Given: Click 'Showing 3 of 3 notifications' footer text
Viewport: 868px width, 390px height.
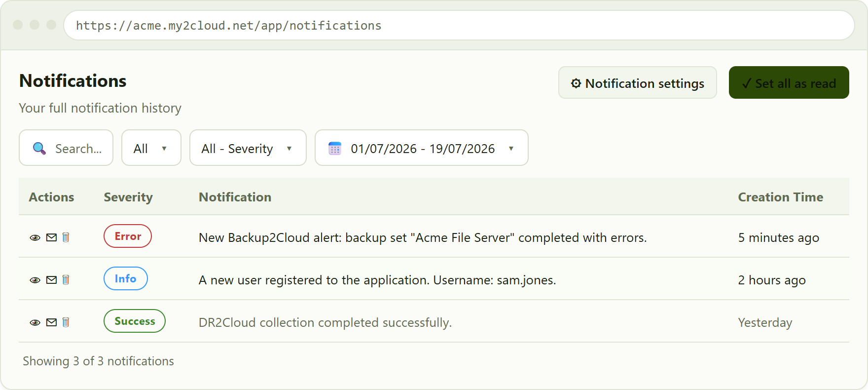Looking at the screenshot, I should 99,361.
